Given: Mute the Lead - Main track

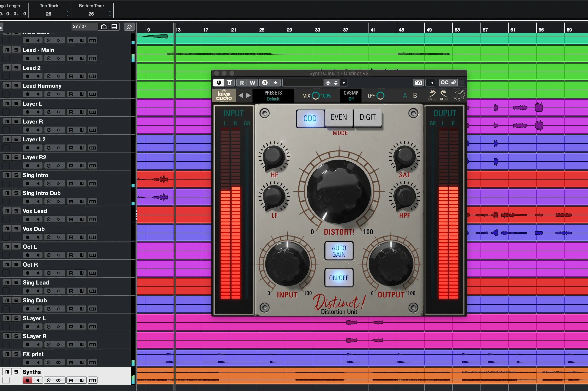Looking at the screenshot, I should pos(7,50).
